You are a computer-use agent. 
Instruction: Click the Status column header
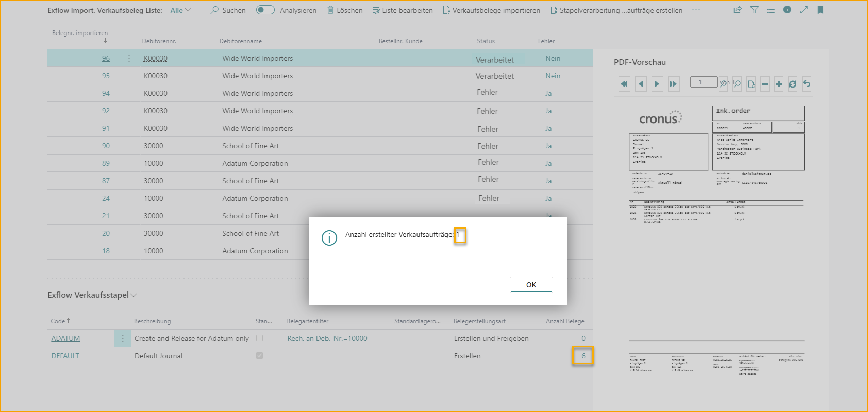point(486,41)
